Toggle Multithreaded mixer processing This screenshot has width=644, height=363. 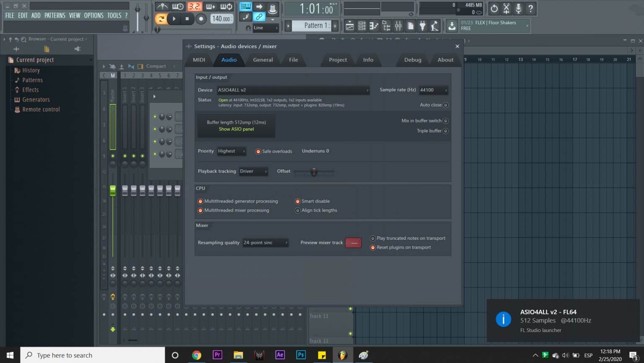point(200,210)
